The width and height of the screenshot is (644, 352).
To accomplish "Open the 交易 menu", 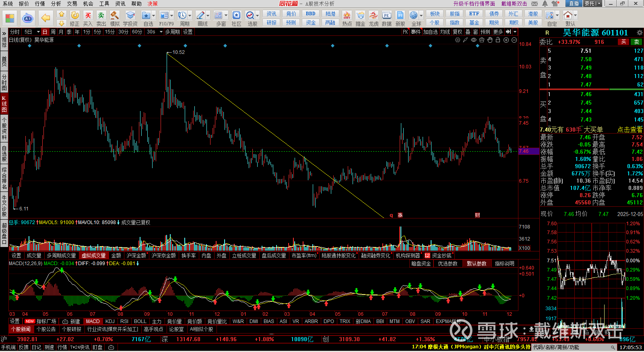I will point(72,4).
